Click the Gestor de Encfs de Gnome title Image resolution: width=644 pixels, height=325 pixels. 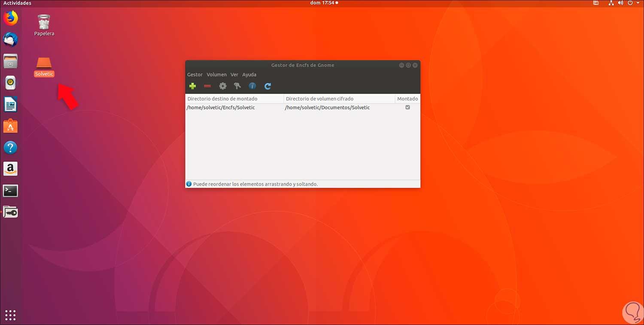point(303,65)
